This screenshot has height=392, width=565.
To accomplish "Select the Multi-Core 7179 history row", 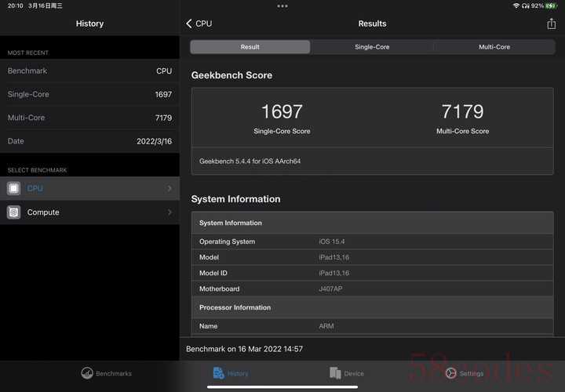I will [89, 118].
